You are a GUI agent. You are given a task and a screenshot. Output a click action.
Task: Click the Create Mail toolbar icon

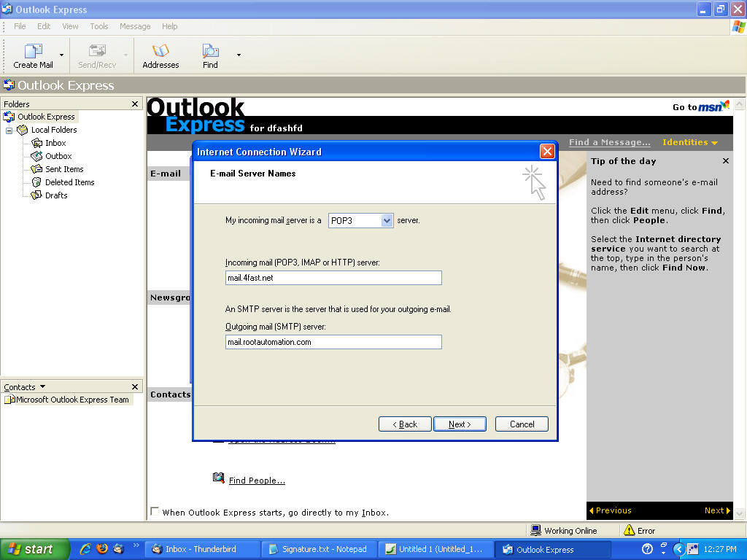[34, 50]
